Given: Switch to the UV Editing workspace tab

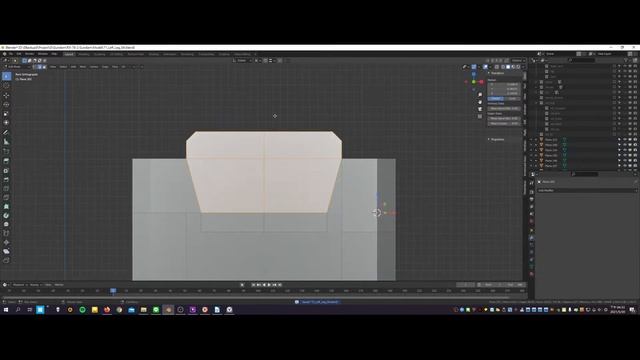Looking at the screenshot, I should 116,54.
